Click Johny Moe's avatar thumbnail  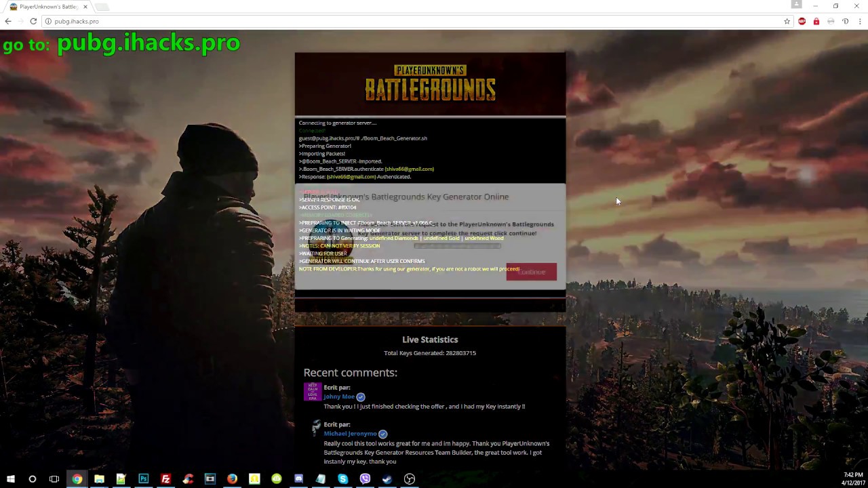[x=313, y=392]
